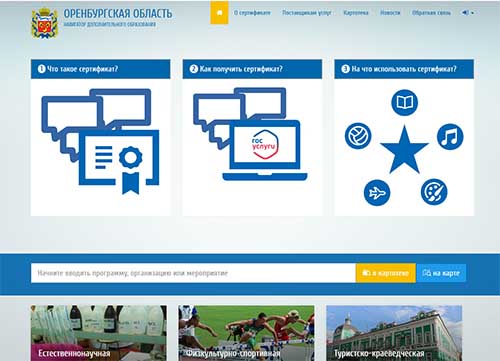Click the airplane icon
Viewport: 500px width, 361px height.
(377, 192)
